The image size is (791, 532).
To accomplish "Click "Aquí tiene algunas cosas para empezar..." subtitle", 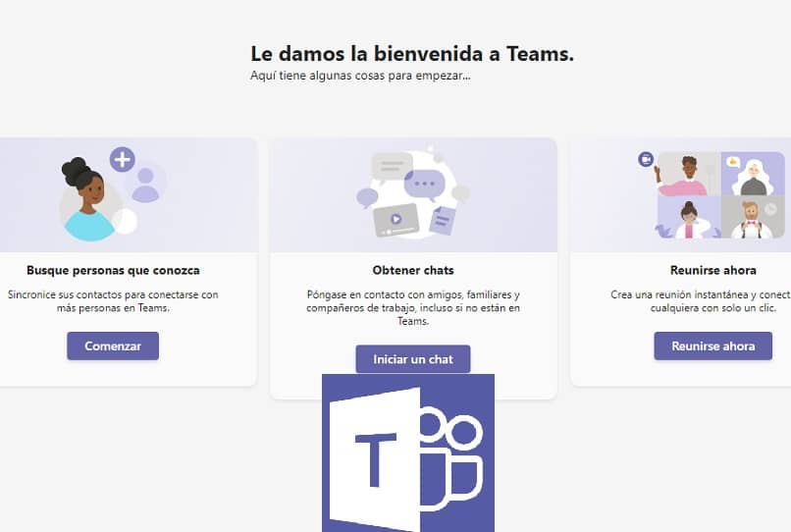I will click(x=360, y=76).
